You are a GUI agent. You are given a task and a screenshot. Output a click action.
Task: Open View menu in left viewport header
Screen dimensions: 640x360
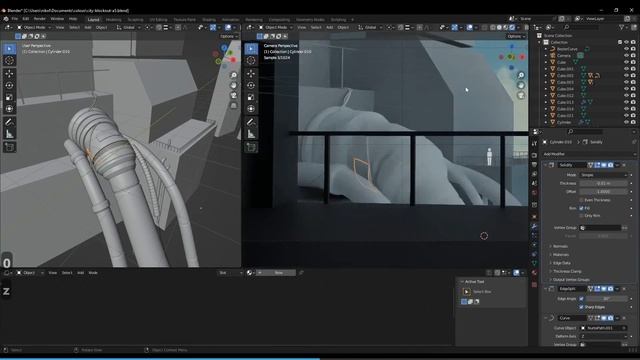pyautogui.click(x=60, y=27)
